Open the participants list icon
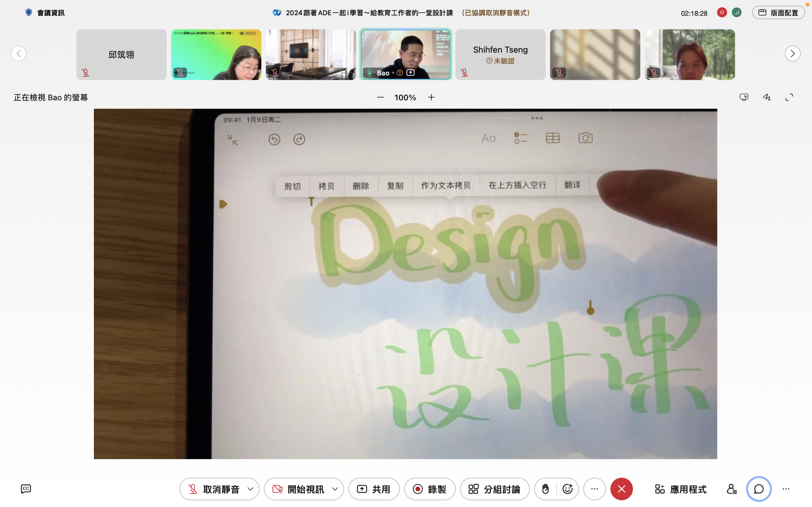Screen dimensions: 812x507 731,489
